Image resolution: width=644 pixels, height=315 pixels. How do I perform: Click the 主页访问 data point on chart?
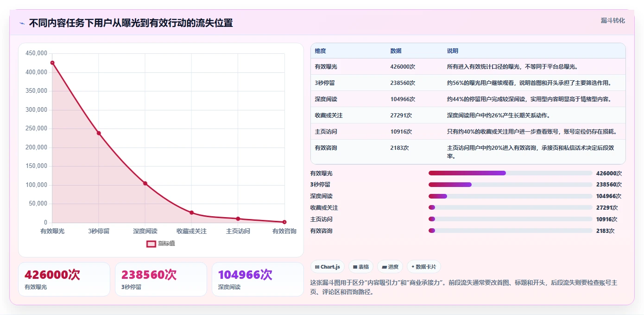(x=238, y=219)
